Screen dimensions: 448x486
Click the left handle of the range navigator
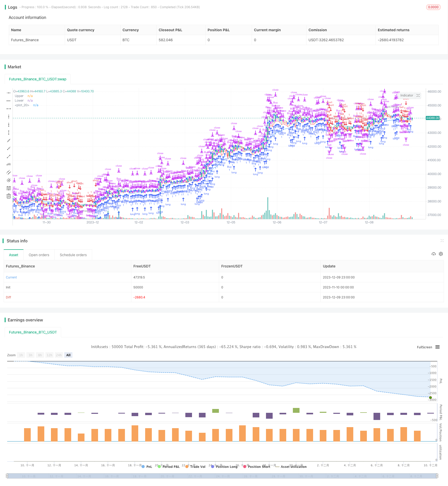pyautogui.click(x=7, y=476)
